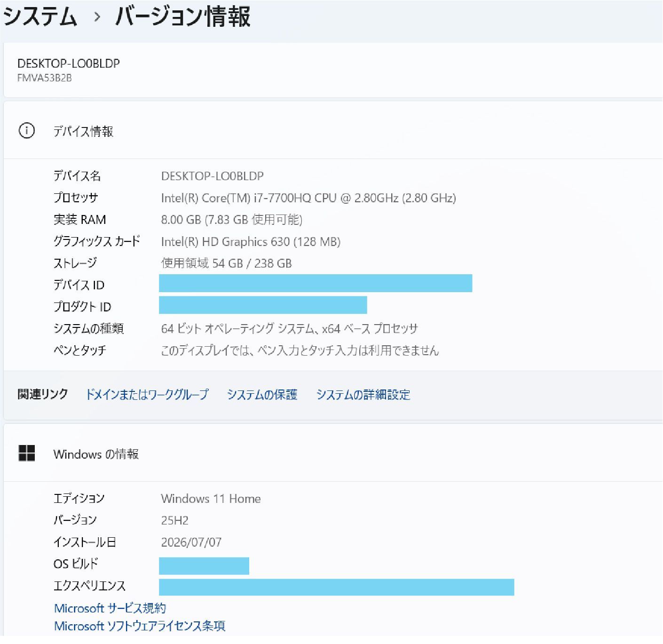This screenshot has width=663, height=644.
Task: Select the Intel Core i7-7700HQ processor value
Action: [x=308, y=198]
